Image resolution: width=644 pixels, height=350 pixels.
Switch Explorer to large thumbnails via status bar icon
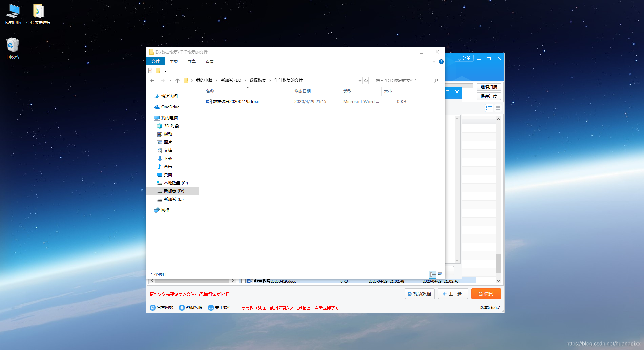tap(440, 274)
